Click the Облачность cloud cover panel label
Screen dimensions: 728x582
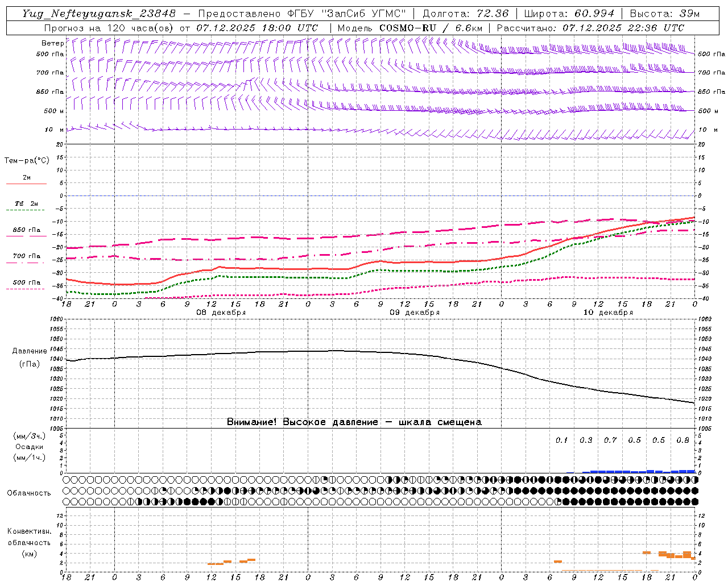pos(29,493)
